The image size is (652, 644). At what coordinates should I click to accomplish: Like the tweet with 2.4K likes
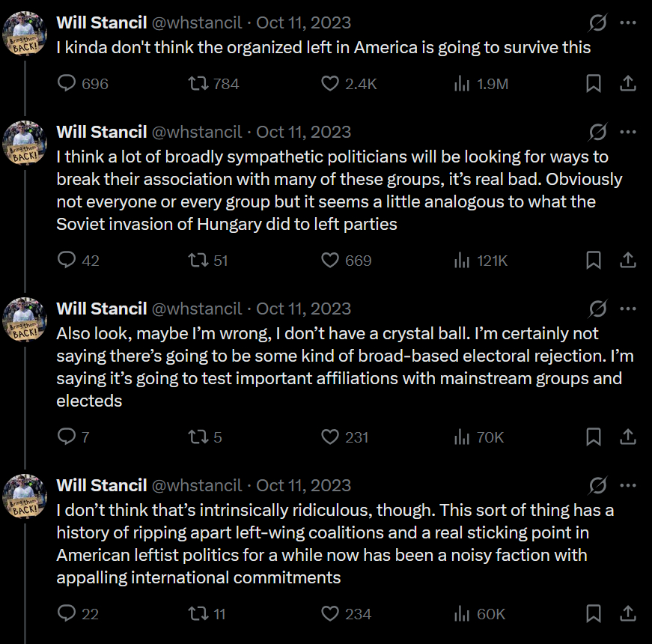click(x=330, y=84)
